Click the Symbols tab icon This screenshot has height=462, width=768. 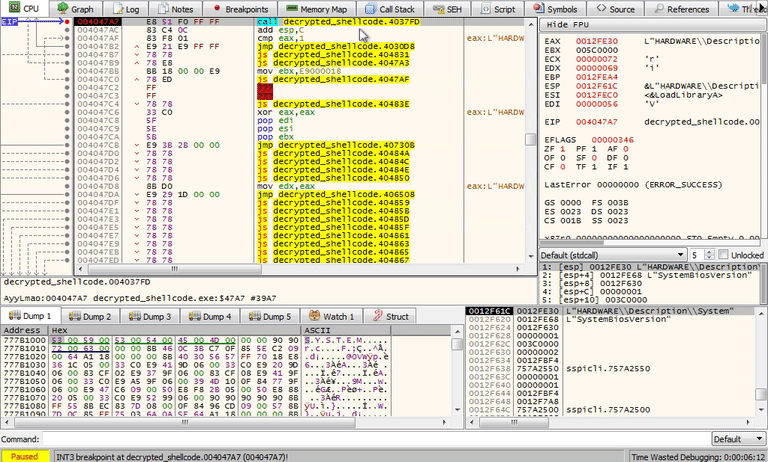coord(541,9)
